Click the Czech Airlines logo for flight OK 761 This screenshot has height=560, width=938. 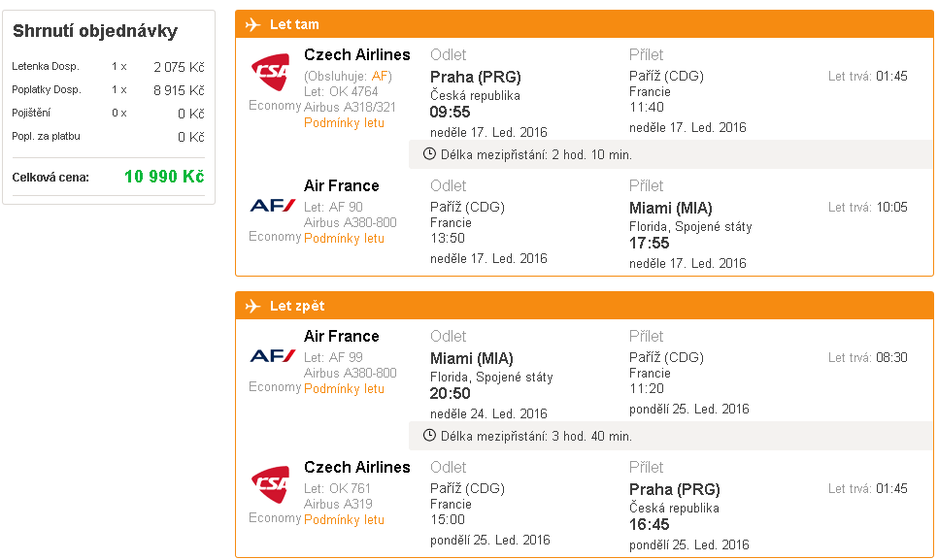click(x=270, y=484)
